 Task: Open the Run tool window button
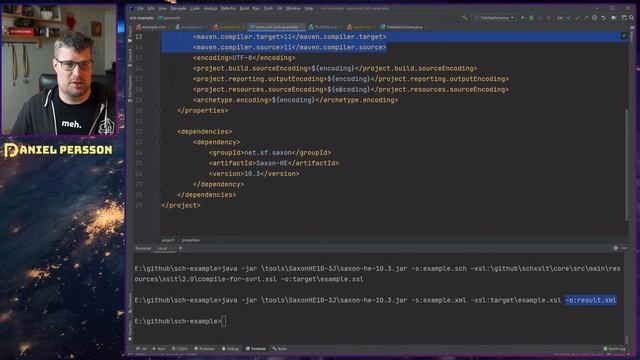(159, 349)
